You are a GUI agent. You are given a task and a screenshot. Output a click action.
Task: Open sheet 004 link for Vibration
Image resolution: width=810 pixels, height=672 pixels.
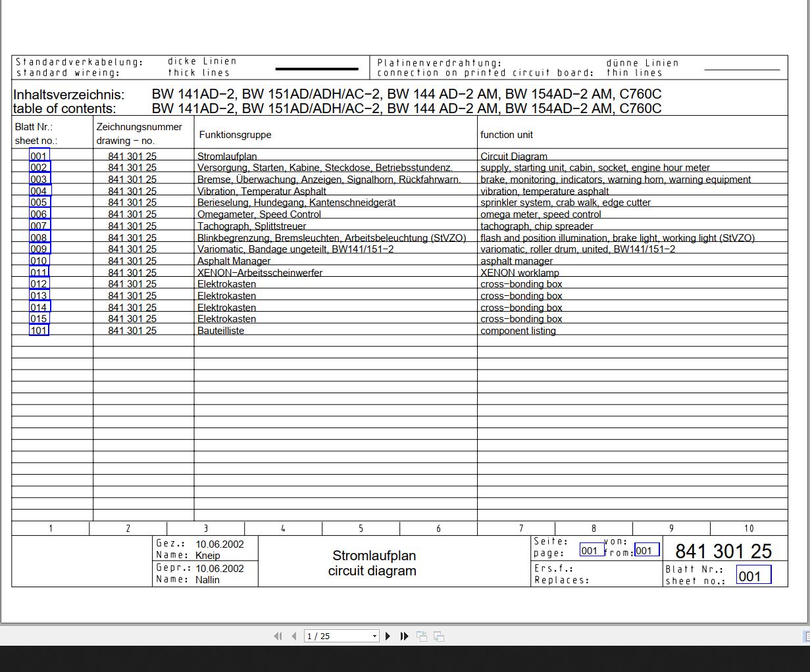(x=39, y=191)
